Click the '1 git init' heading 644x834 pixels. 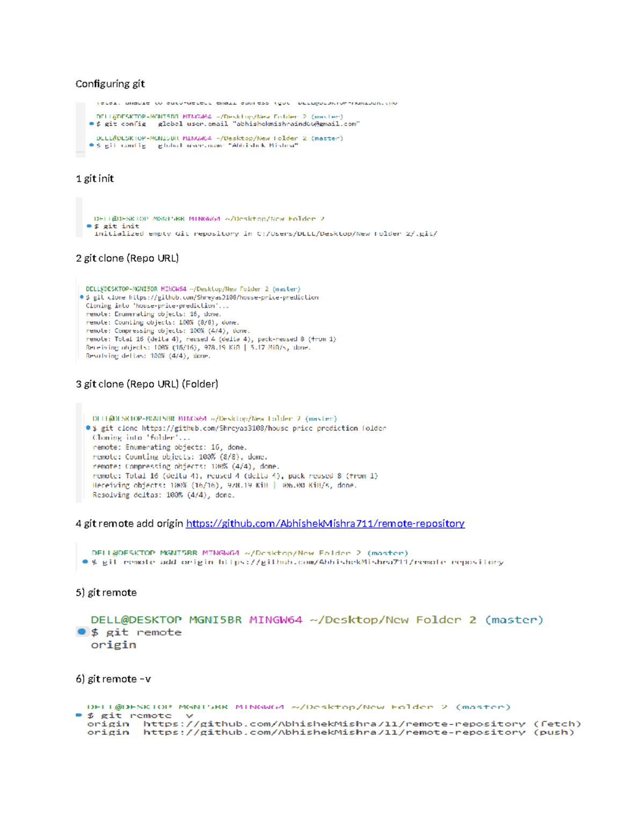tap(94, 179)
